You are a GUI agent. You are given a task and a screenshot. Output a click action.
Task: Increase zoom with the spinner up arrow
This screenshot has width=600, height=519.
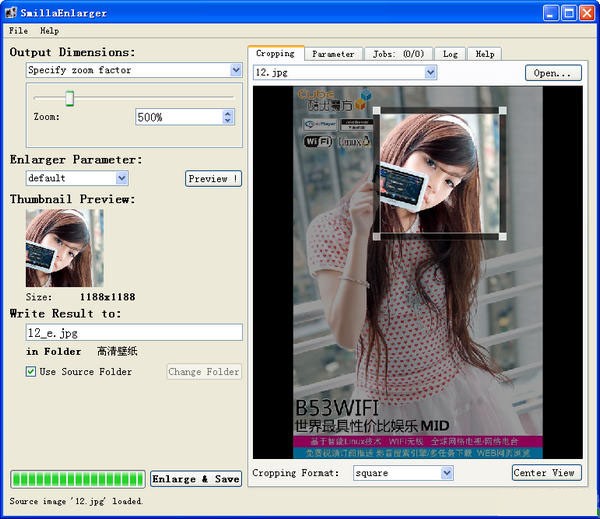click(x=228, y=114)
